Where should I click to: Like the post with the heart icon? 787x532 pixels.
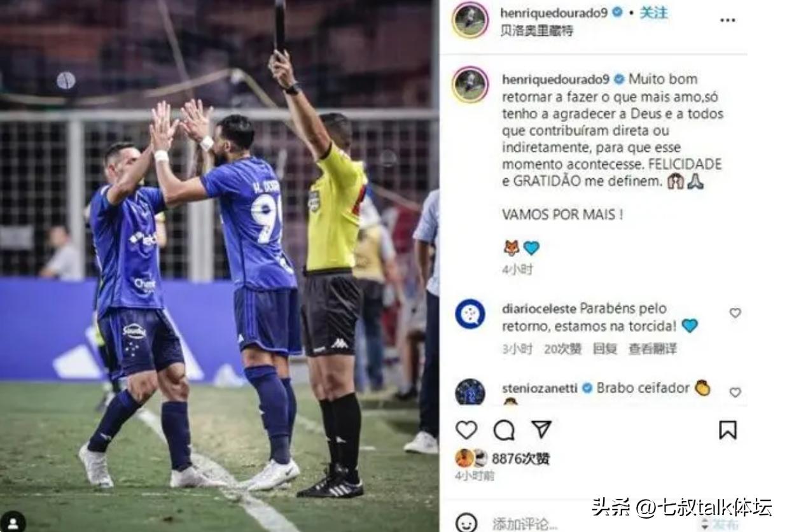point(466,430)
